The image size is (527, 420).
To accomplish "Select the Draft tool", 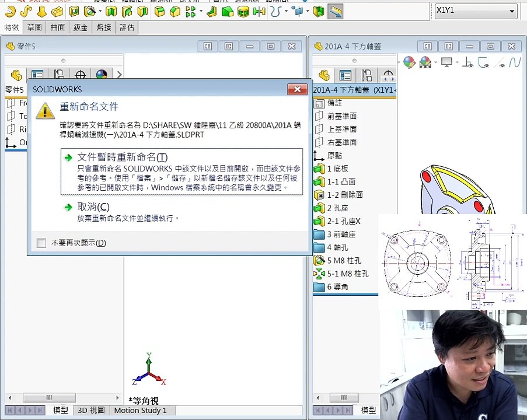I will point(228,12).
